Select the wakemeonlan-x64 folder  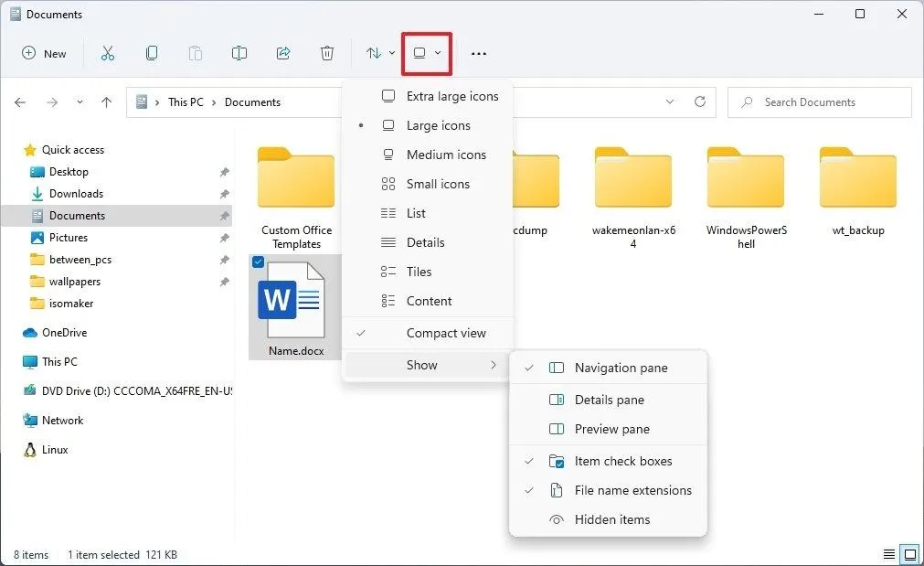click(x=633, y=198)
